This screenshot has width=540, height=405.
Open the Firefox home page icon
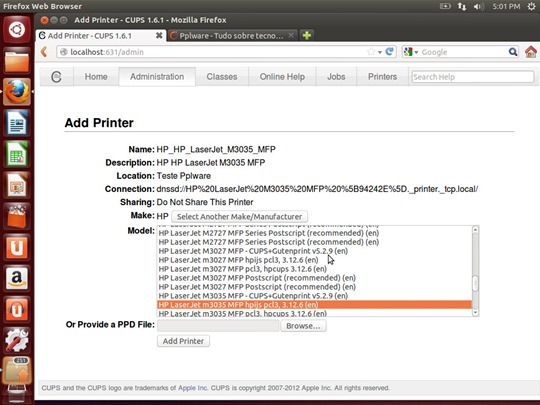(531, 52)
